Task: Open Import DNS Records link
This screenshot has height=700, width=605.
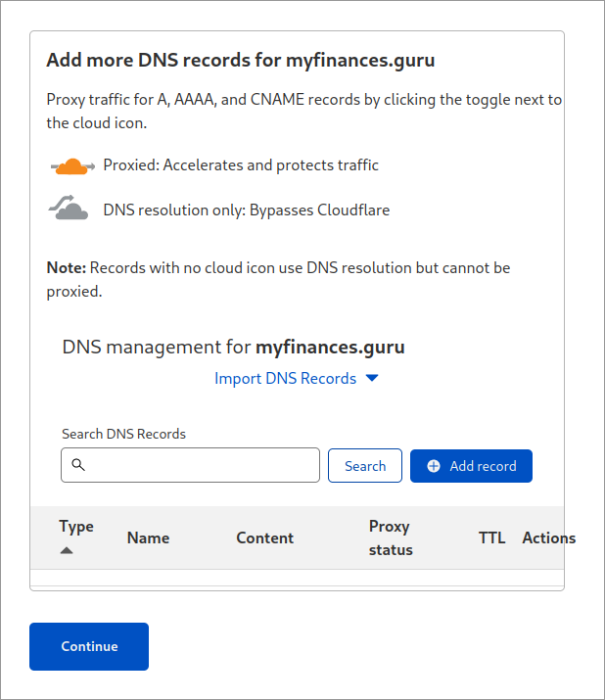Action: pyautogui.click(x=285, y=378)
